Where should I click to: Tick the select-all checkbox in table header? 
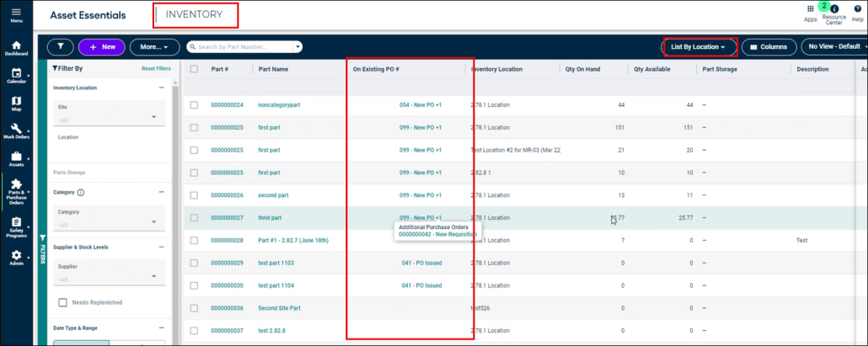pos(194,69)
